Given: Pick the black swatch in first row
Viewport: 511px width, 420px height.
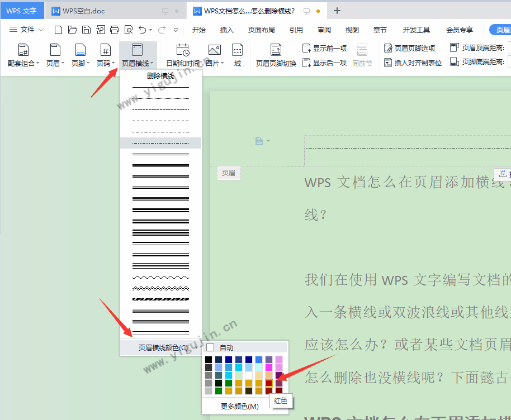Looking at the screenshot, I should [x=209, y=360].
